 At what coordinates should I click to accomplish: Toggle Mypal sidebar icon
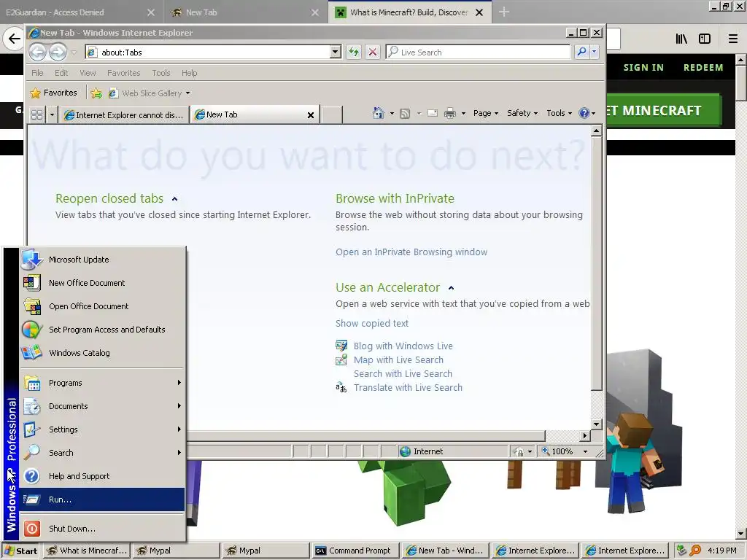pyautogui.click(x=705, y=39)
